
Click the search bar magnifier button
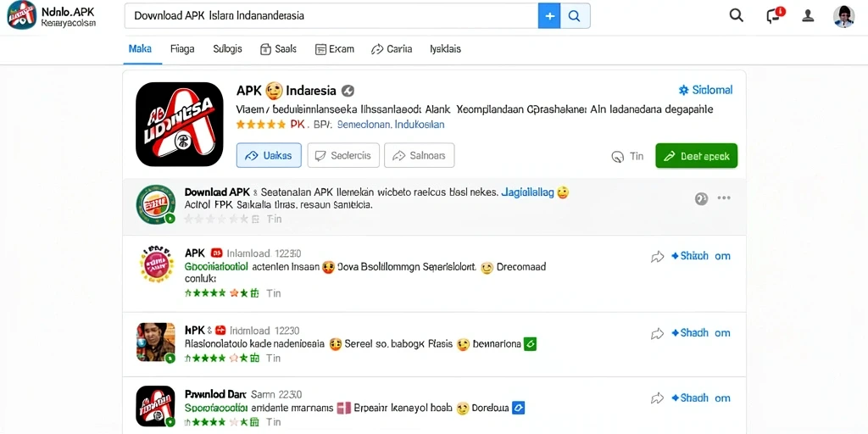point(575,16)
